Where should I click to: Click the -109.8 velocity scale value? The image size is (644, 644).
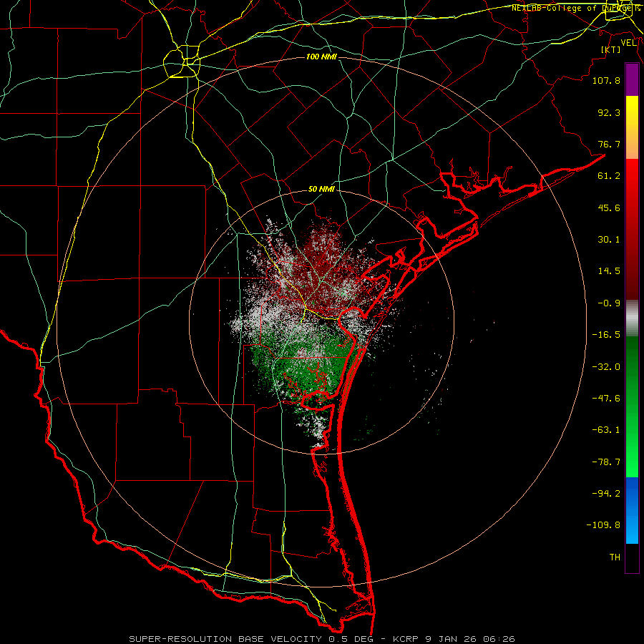click(x=603, y=525)
